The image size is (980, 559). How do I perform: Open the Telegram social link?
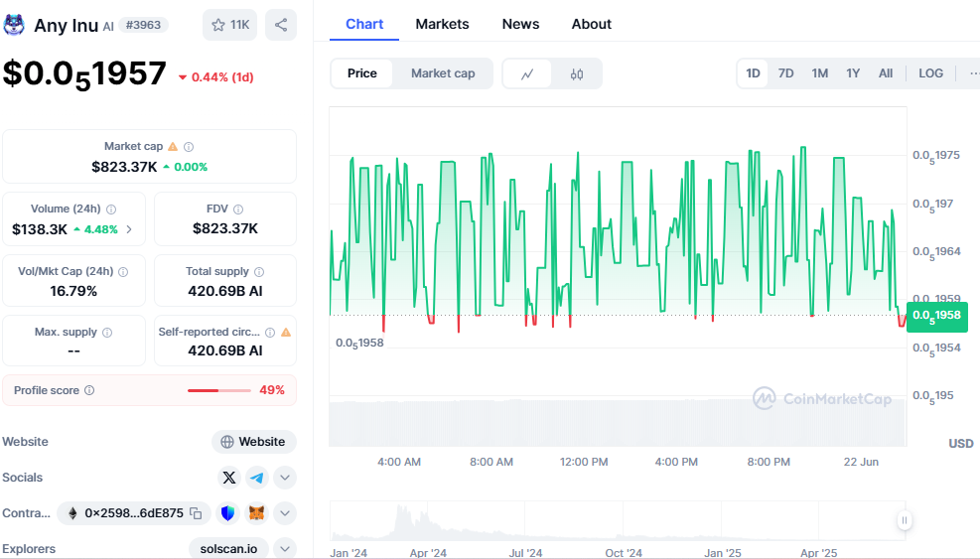coord(257,478)
